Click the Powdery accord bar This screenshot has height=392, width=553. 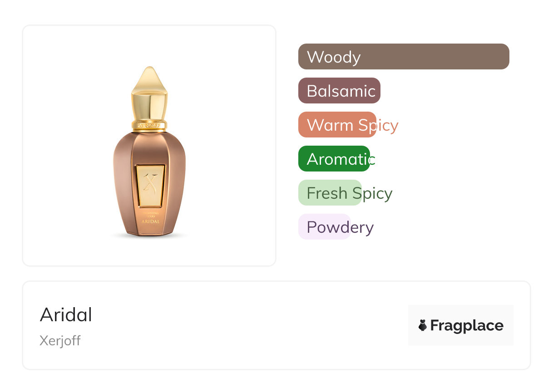pyautogui.click(x=324, y=227)
